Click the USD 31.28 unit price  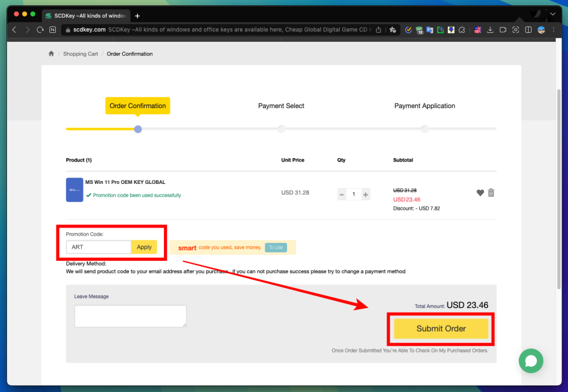pyautogui.click(x=295, y=193)
